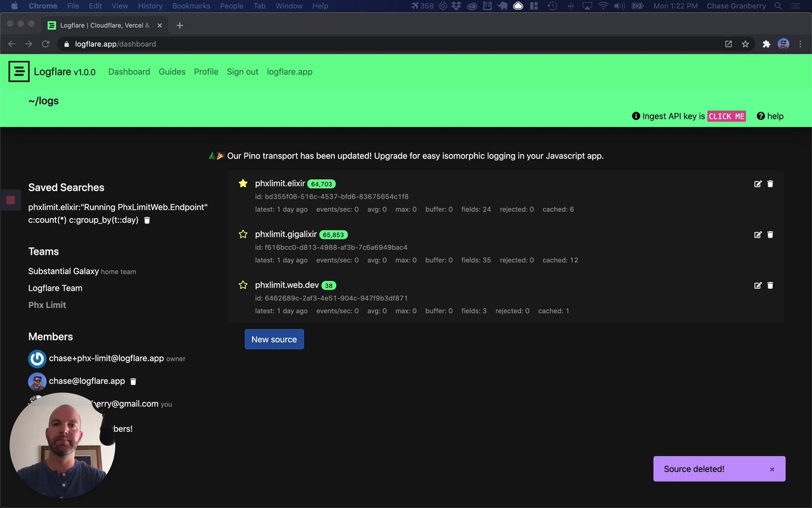Open the History menu

pyautogui.click(x=150, y=6)
